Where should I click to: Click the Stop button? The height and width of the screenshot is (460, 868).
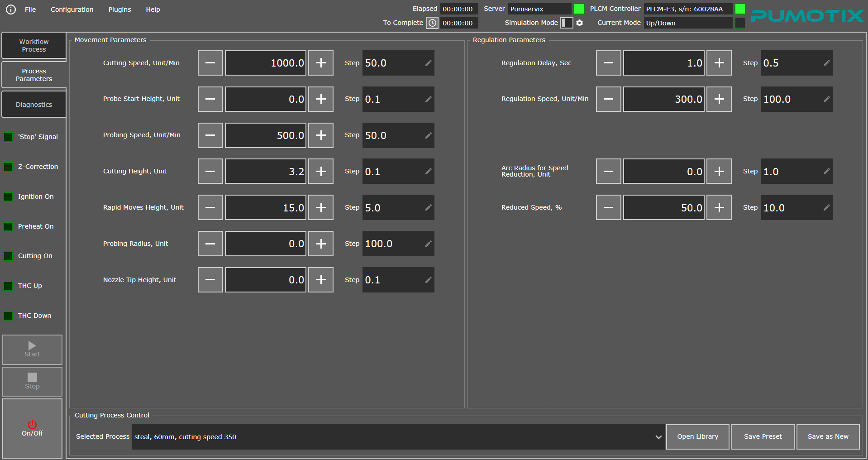32,382
